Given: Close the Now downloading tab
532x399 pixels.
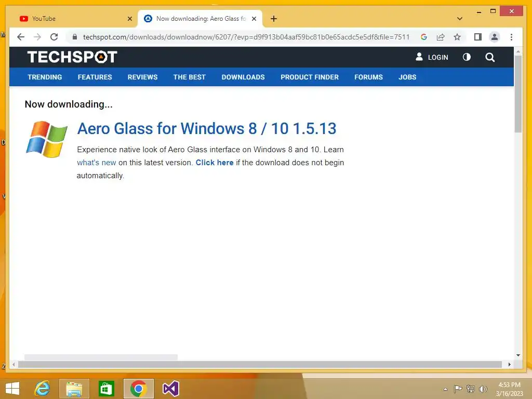Looking at the screenshot, I should click(x=254, y=19).
